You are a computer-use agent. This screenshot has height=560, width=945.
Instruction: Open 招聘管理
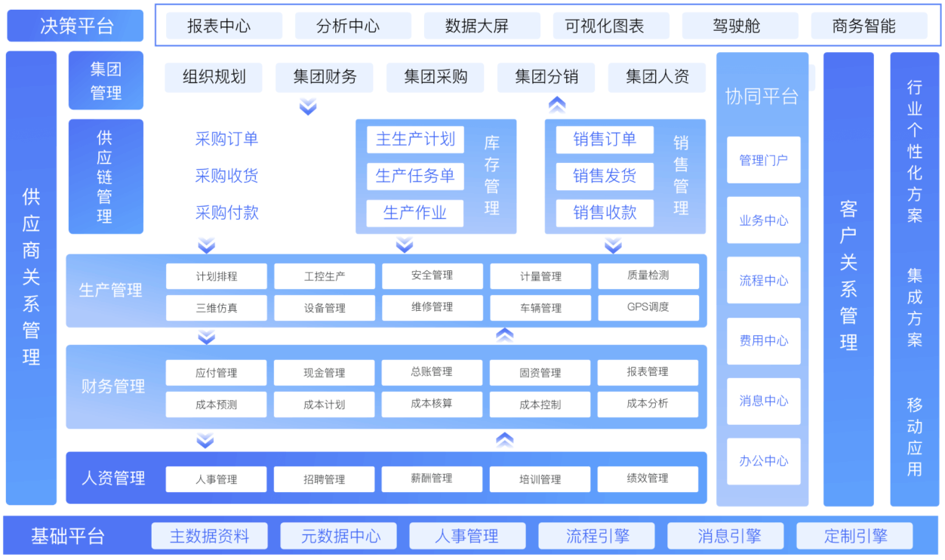325,480
